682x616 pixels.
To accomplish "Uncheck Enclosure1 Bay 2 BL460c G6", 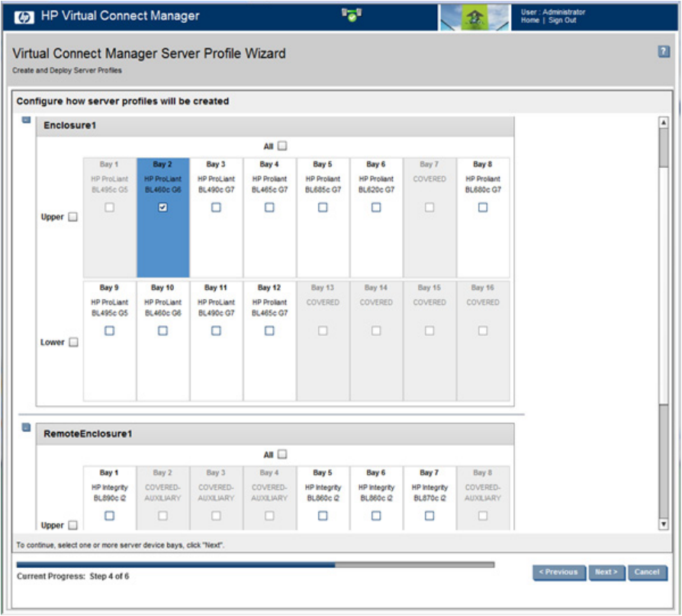I will [162, 207].
